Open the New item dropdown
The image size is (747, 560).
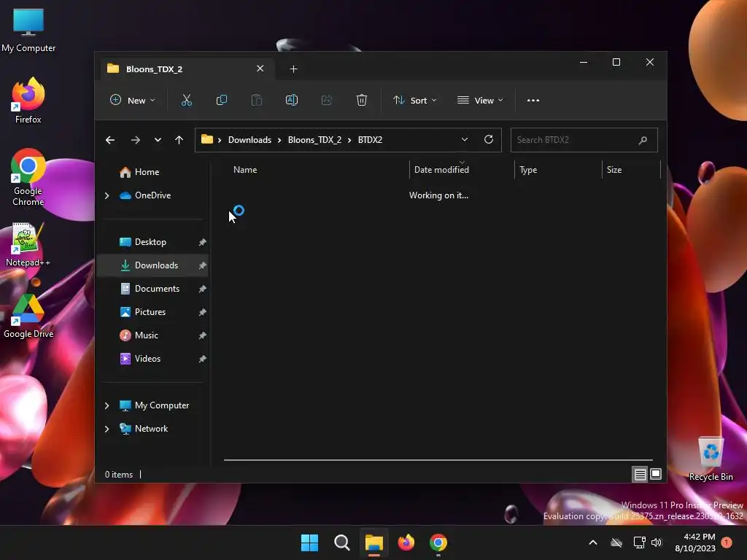click(x=133, y=101)
